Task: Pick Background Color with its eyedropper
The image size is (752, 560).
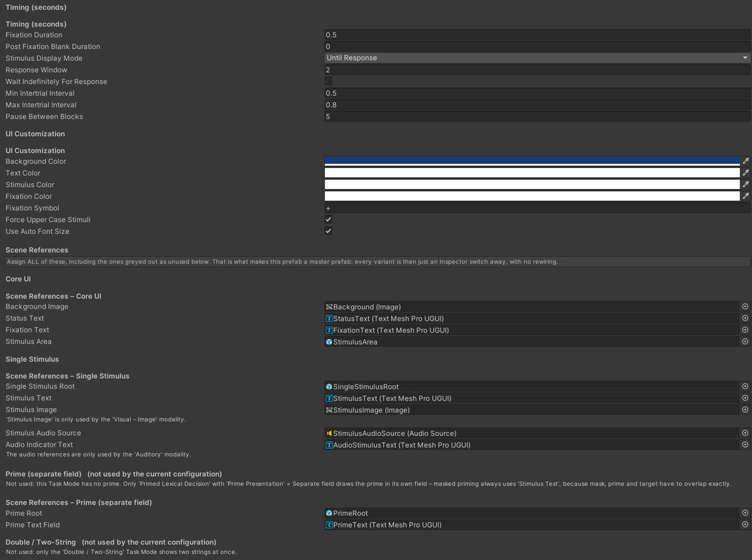Action: pyautogui.click(x=746, y=161)
